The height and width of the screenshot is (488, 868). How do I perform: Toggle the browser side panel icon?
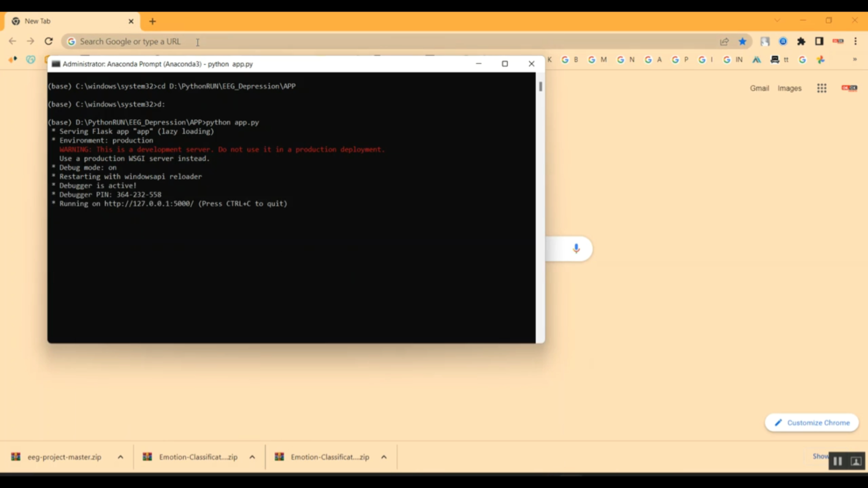click(x=819, y=41)
